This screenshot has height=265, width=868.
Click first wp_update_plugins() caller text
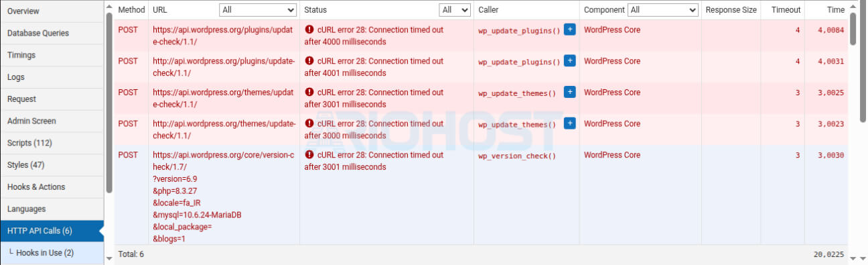click(519, 31)
